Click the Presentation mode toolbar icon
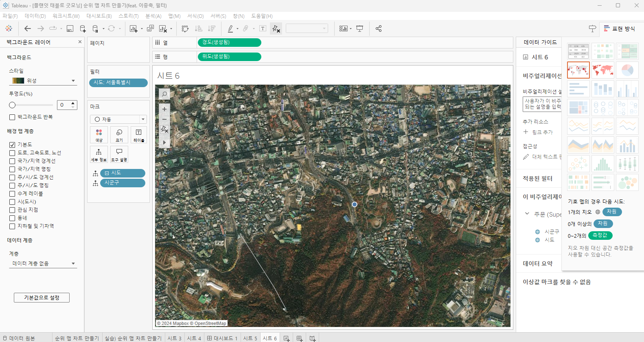644x342 pixels. [359, 28]
